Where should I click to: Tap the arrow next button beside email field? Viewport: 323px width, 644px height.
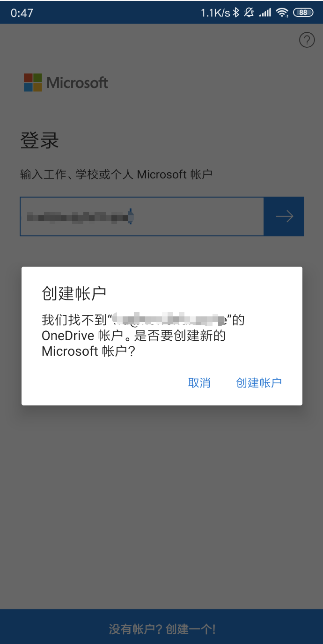point(284,216)
